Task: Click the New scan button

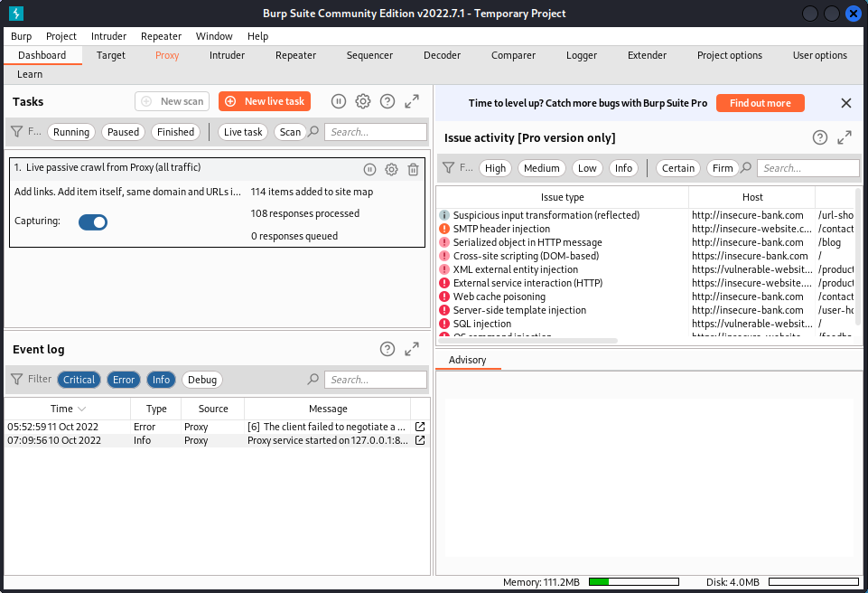Action: pyautogui.click(x=173, y=101)
